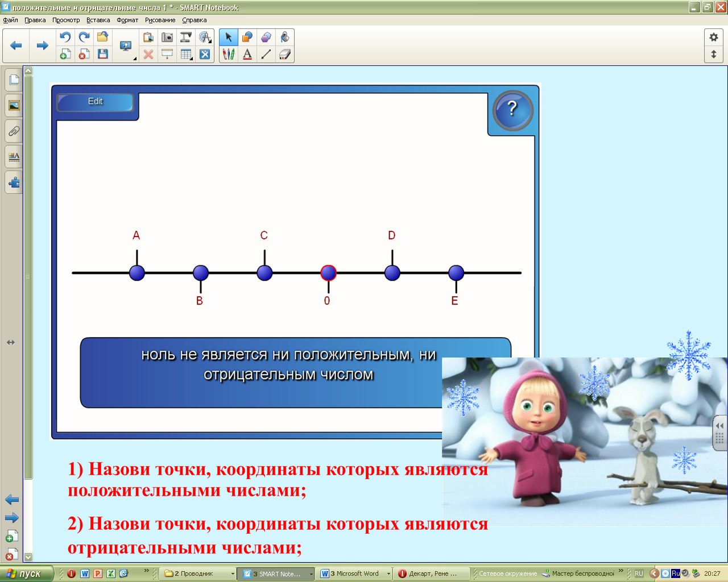Click bottom-left add page icon
The height and width of the screenshot is (582, 728).
(12, 536)
